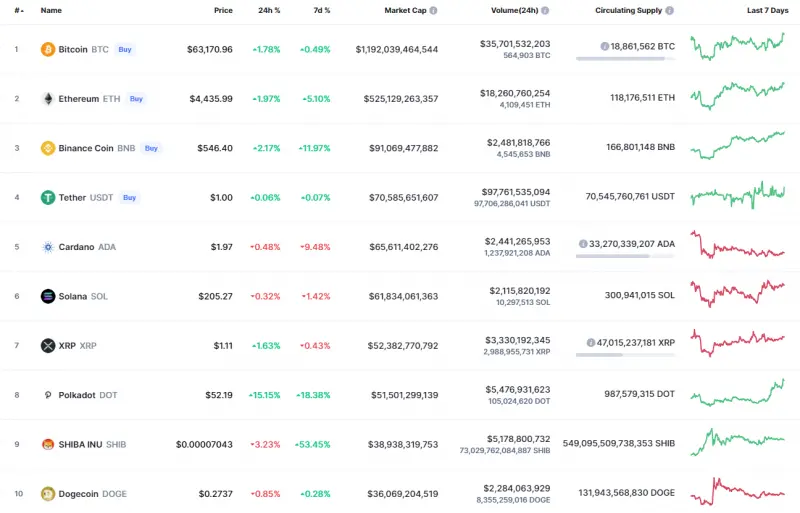Sort table by the # rank column

click(x=19, y=10)
